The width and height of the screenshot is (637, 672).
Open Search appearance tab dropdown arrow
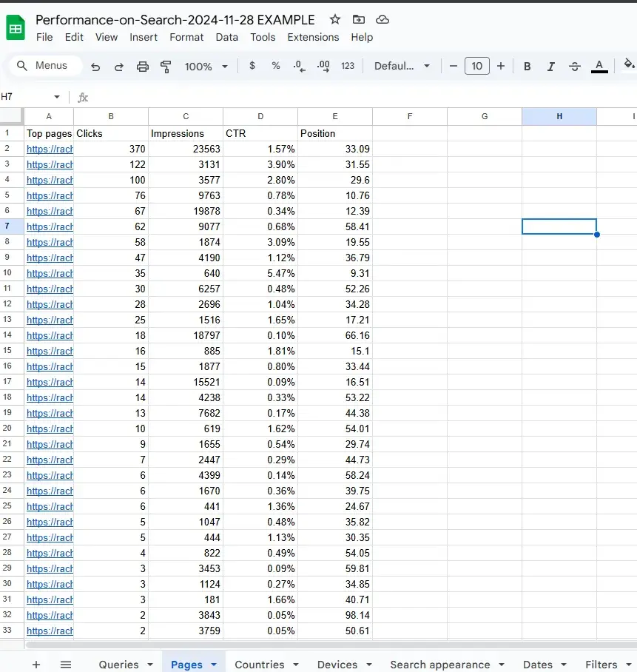(501, 665)
